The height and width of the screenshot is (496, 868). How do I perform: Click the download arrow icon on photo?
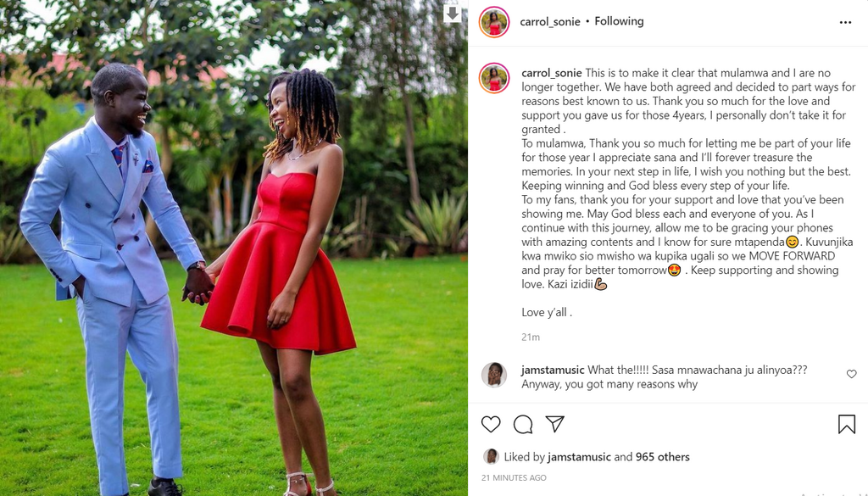(453, 14)
